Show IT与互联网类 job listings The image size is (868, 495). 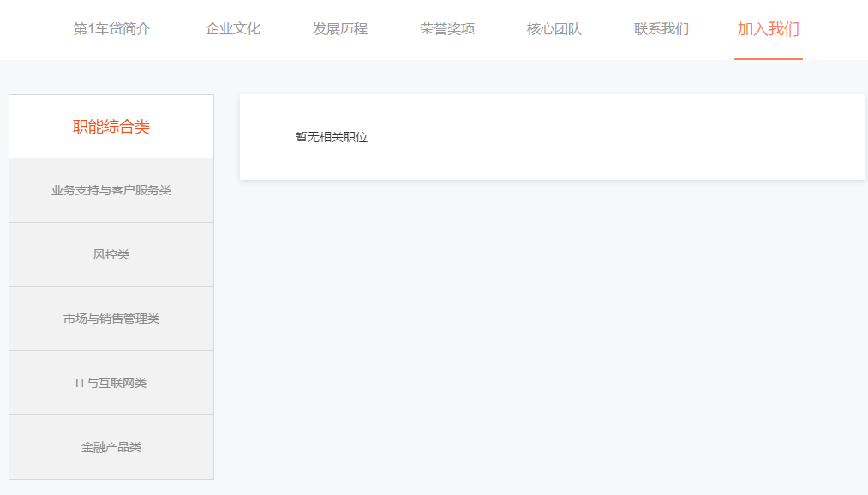(x=111, y=383)
